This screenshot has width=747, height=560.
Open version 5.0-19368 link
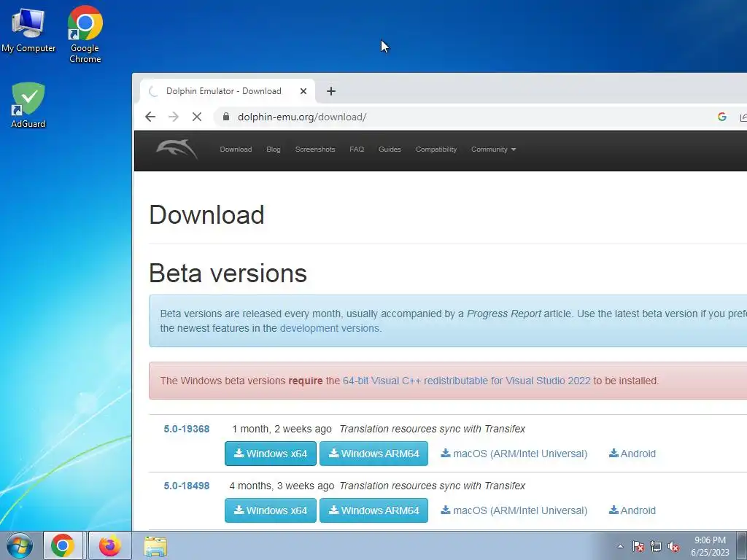click(187, 429)
